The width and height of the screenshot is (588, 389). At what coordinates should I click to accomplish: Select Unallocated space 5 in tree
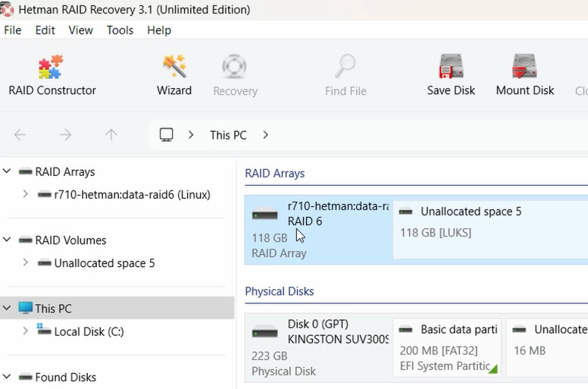pos(105,263)
